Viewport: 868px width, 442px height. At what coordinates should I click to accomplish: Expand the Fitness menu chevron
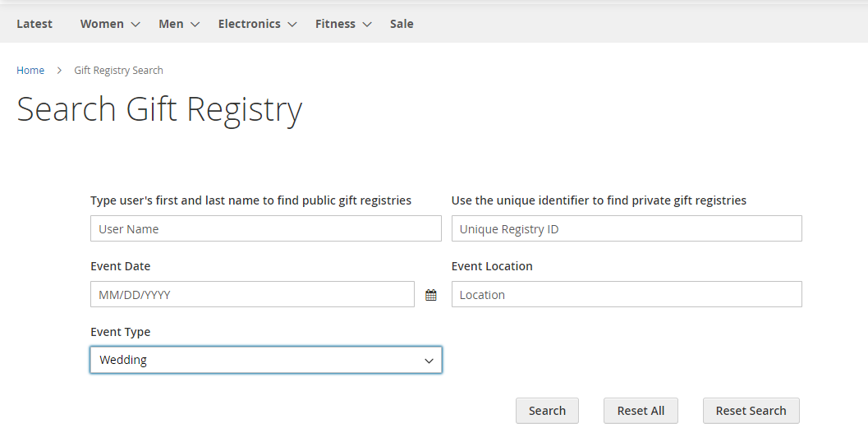coord(366,25)
